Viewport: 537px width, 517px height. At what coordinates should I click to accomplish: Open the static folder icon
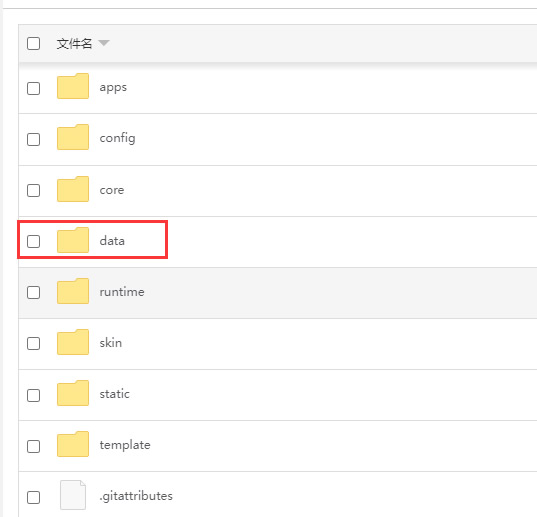(73, 393)
